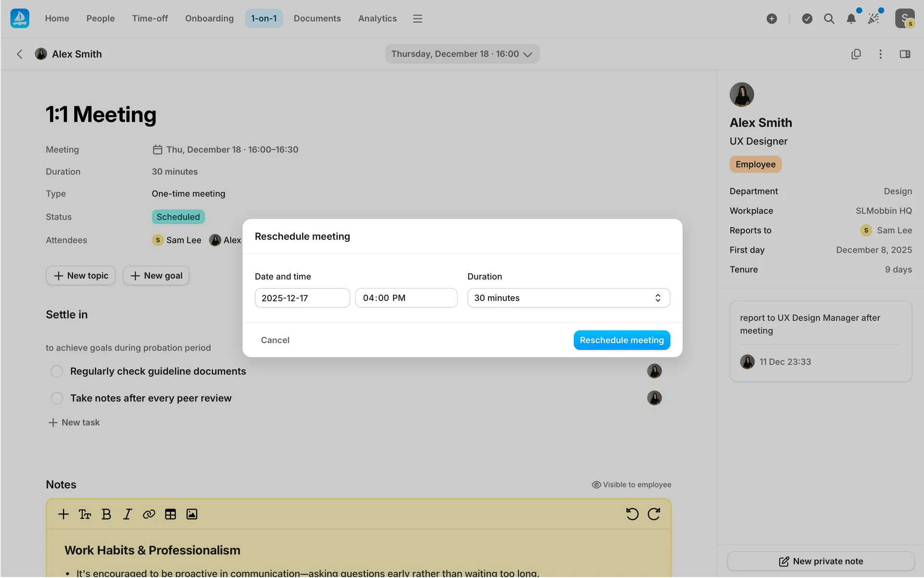Viewport: 924px width, 578px height.
Task: Cancel the reschedule dialog
Action: pos(275,340)
